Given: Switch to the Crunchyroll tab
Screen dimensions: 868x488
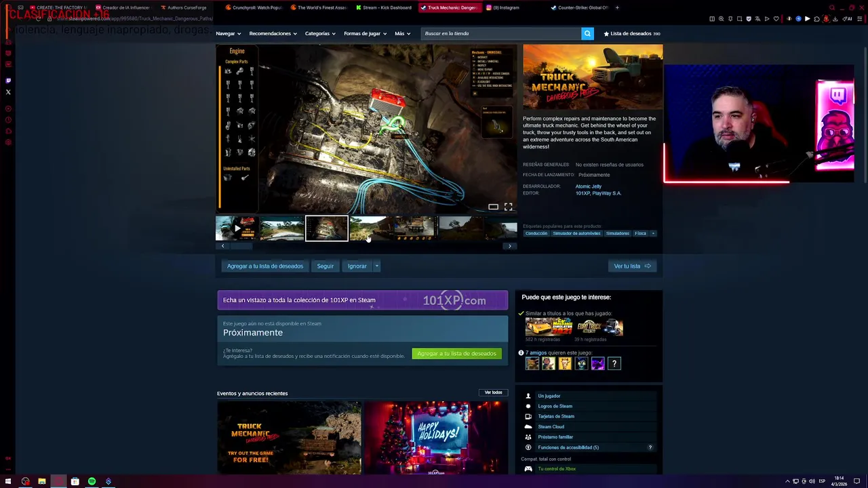Looking at the screenshot, I should coord(254,7).
